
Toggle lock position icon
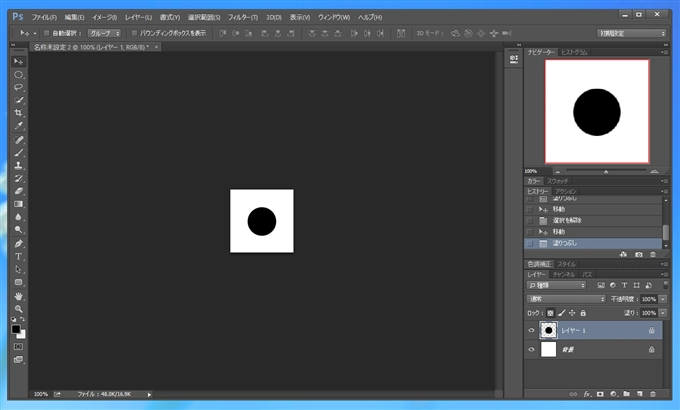[572, 313]
